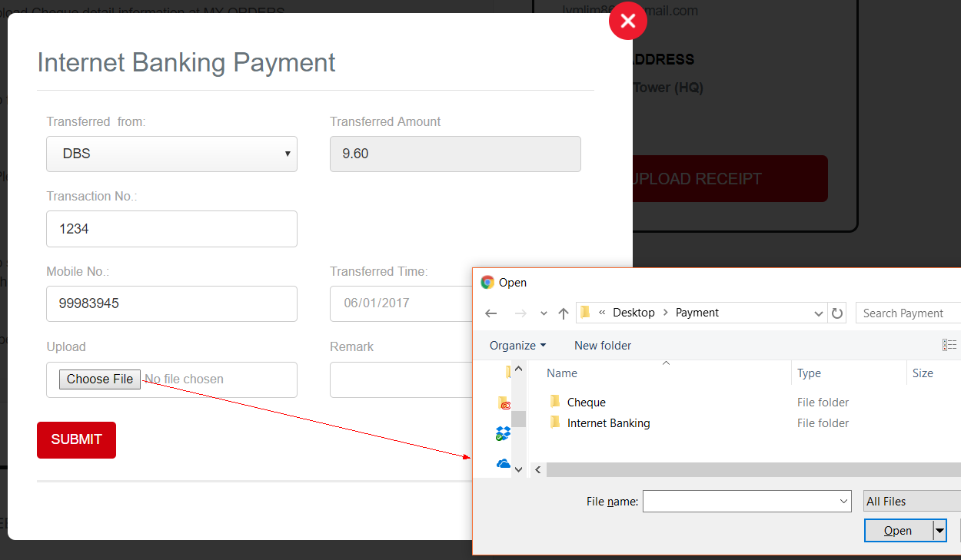This screenshot has width=961, height=560.
Task: Navigate up one folder level
Action: coord(564,313)
